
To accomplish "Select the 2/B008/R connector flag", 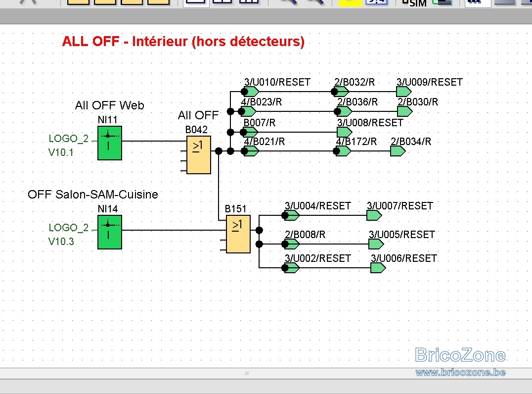I will tap(292, 244).
